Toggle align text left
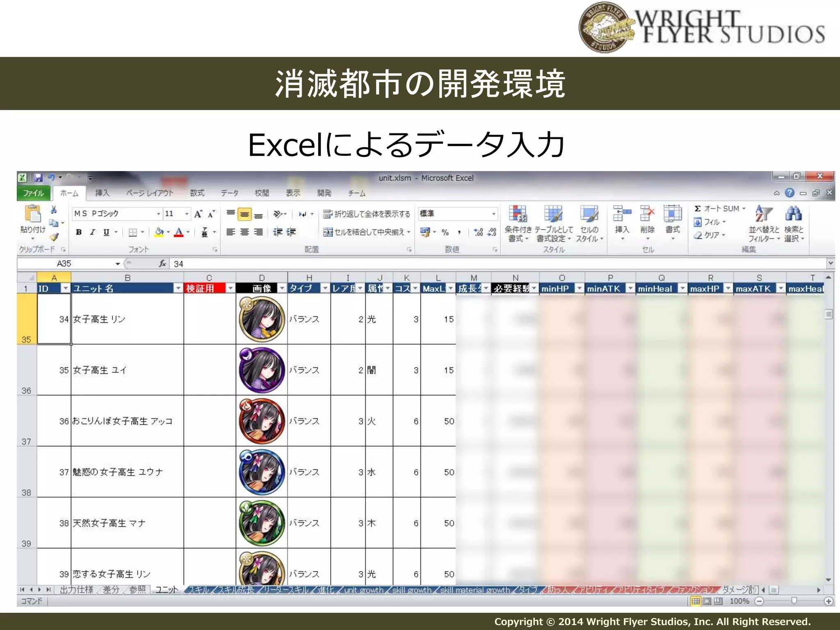The image size is (840, 630). 231,232
